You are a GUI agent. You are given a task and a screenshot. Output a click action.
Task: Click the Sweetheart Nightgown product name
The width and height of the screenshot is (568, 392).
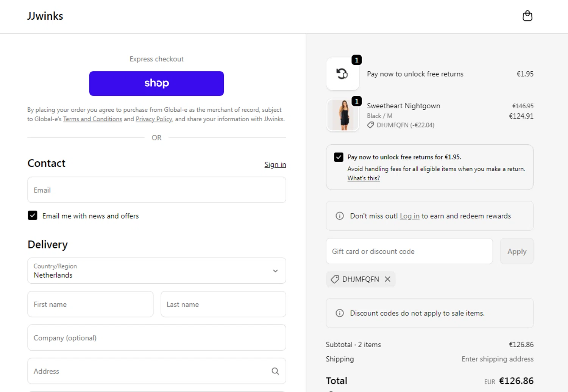[x=403, y=106]
